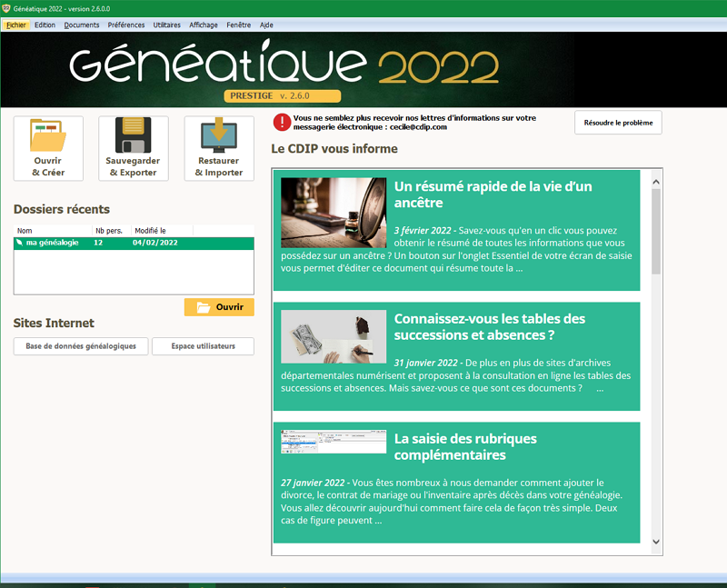Open the Utilitaires menu

[167, 25]
